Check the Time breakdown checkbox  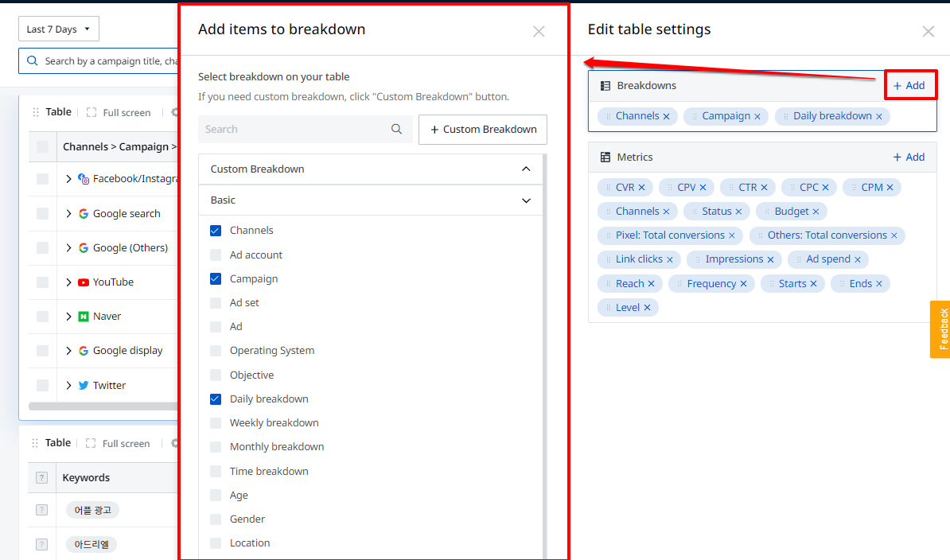coord(216,471)
